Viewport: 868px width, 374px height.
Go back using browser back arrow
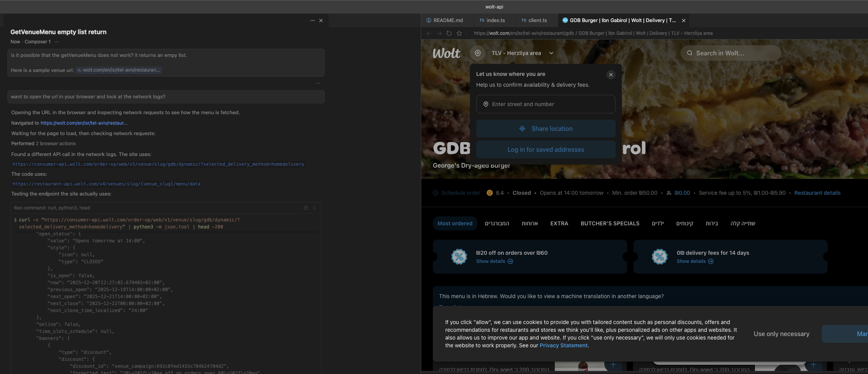pyautogui.click(x=429, y=33)
